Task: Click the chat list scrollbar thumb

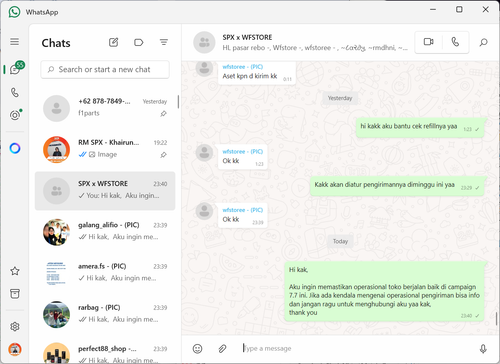Action: pos(178,102)
